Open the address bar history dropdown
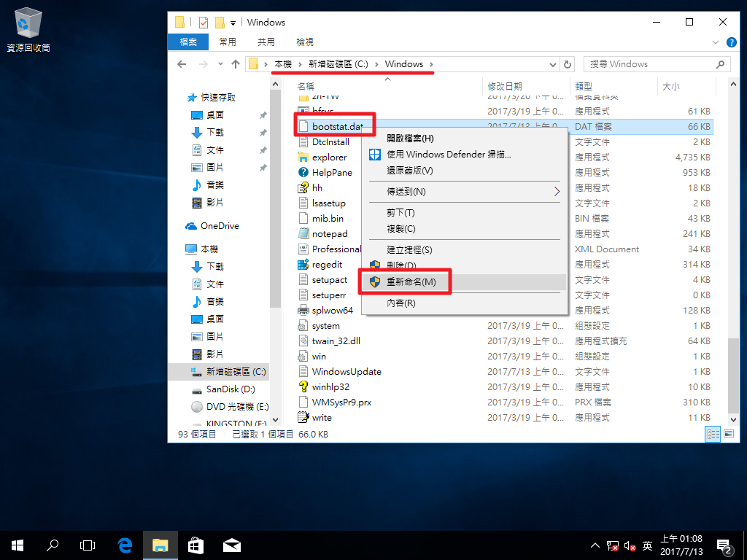747x560 pixels. point(553,64)
